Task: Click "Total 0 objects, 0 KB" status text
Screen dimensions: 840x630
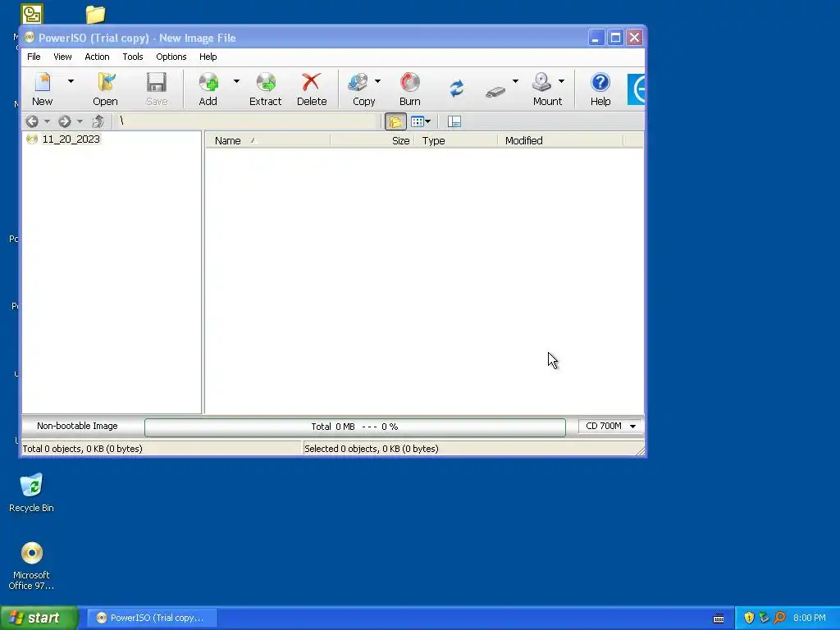Action: tap(82, 449)
